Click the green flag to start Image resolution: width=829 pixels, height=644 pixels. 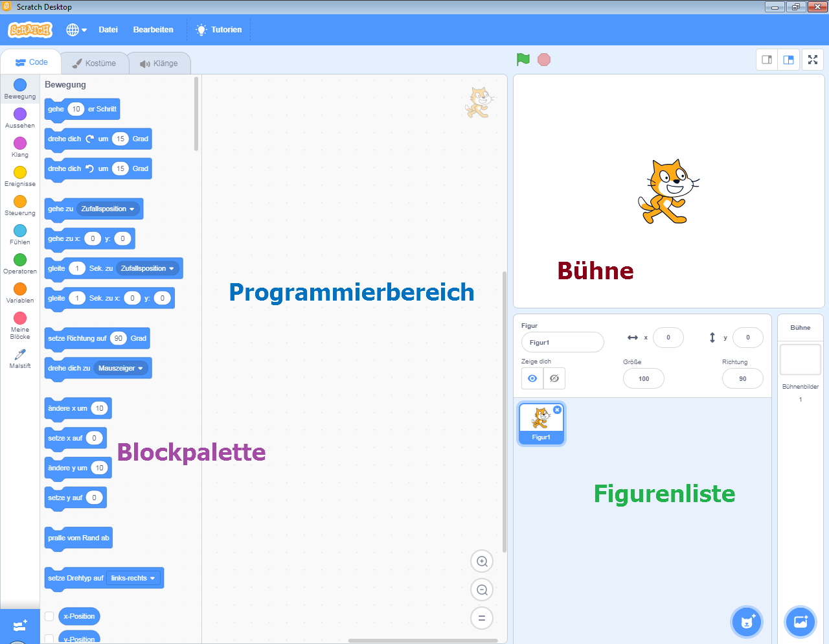click(523, 60)
